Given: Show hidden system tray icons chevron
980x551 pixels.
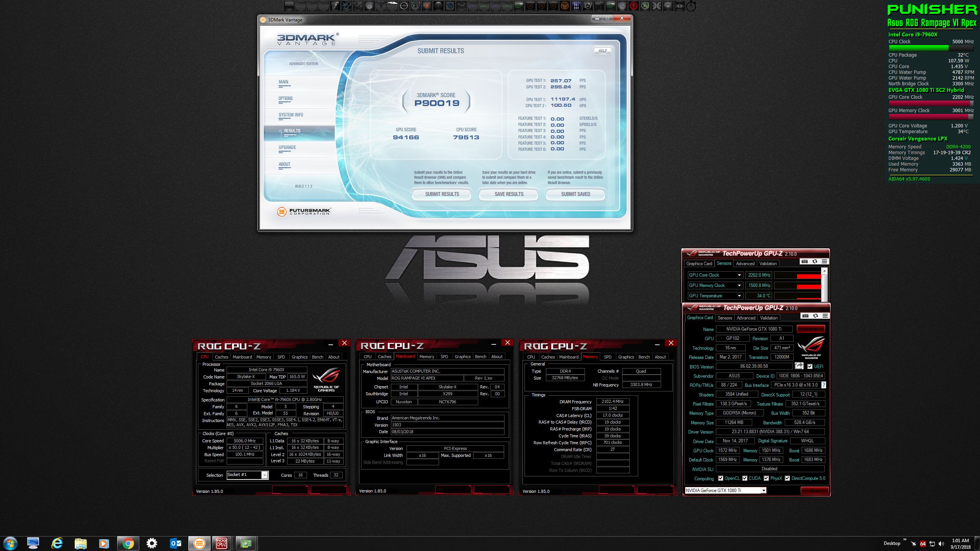Looking at the screenshot, I should pos(905,540).
